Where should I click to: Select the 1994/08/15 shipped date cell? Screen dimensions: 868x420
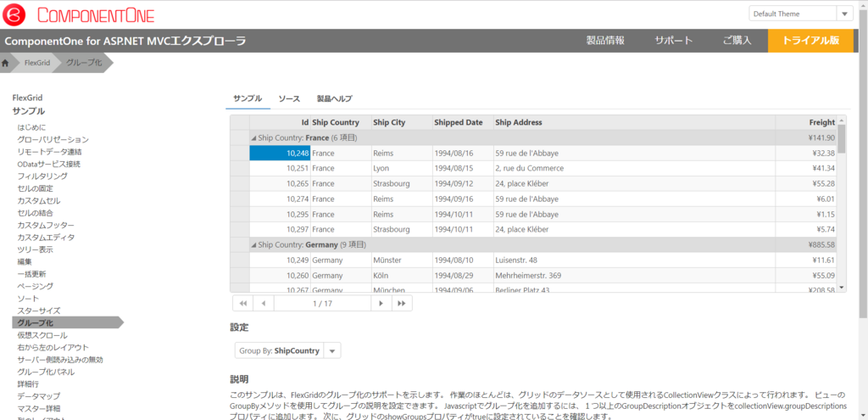[463, 168]
